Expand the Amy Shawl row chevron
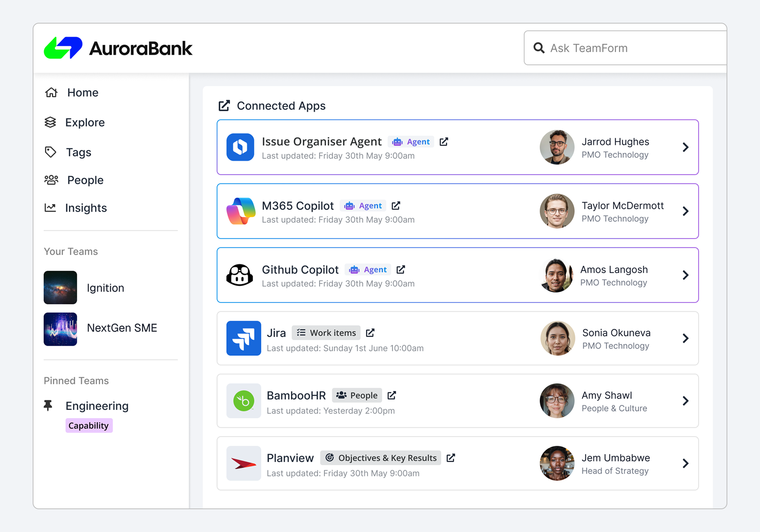The image size is (760, 532). coord(685,401)
